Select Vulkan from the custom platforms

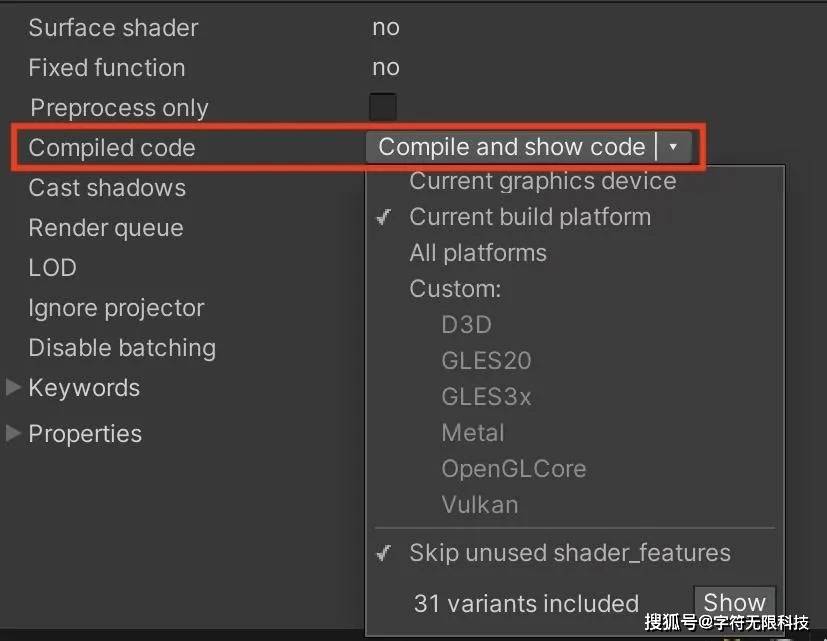480,505
